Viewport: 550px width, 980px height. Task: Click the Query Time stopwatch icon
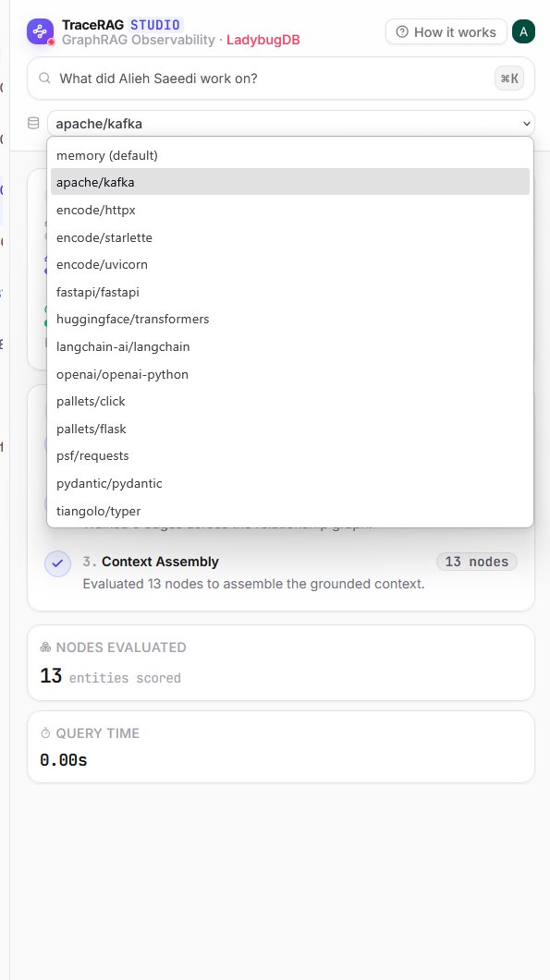coord(45,733)
